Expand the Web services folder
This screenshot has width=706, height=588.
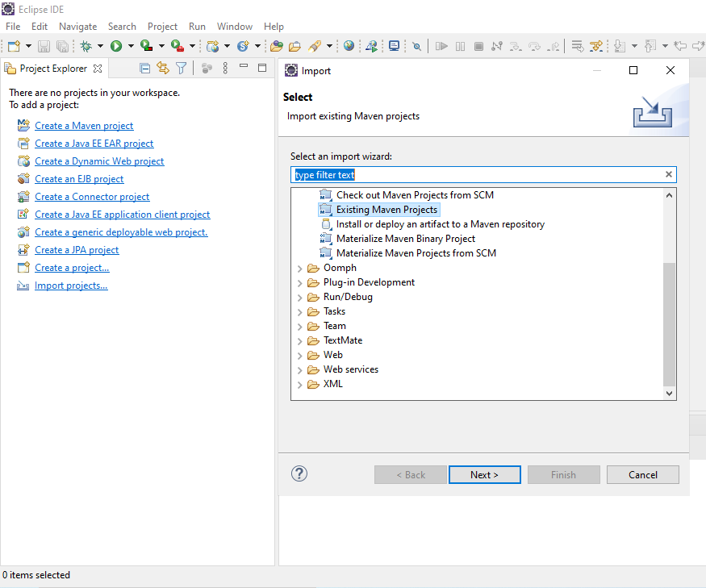point(300,370)
